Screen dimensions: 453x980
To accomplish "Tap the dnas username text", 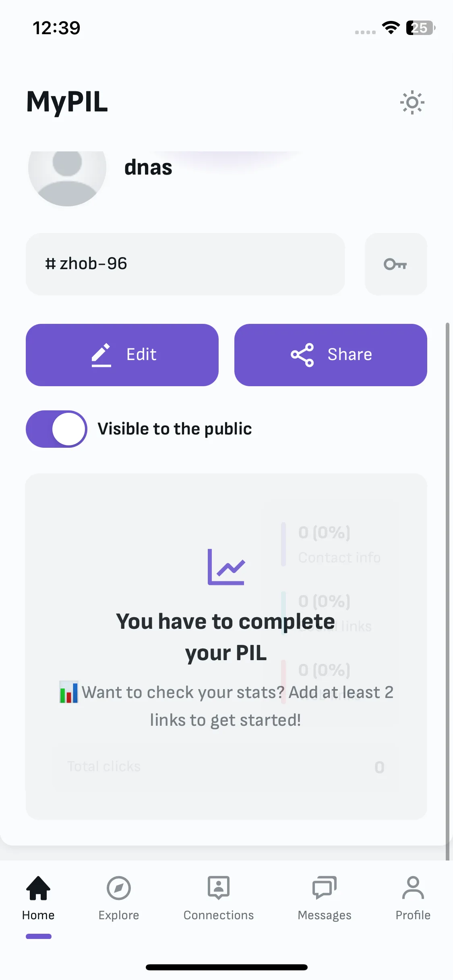I will pyautogui.click(x=148, y=167).
